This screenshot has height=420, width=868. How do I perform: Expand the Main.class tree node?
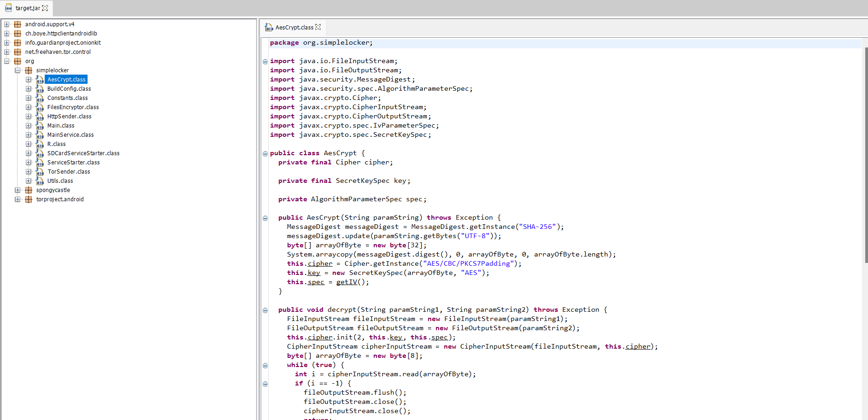click(29, 126)
